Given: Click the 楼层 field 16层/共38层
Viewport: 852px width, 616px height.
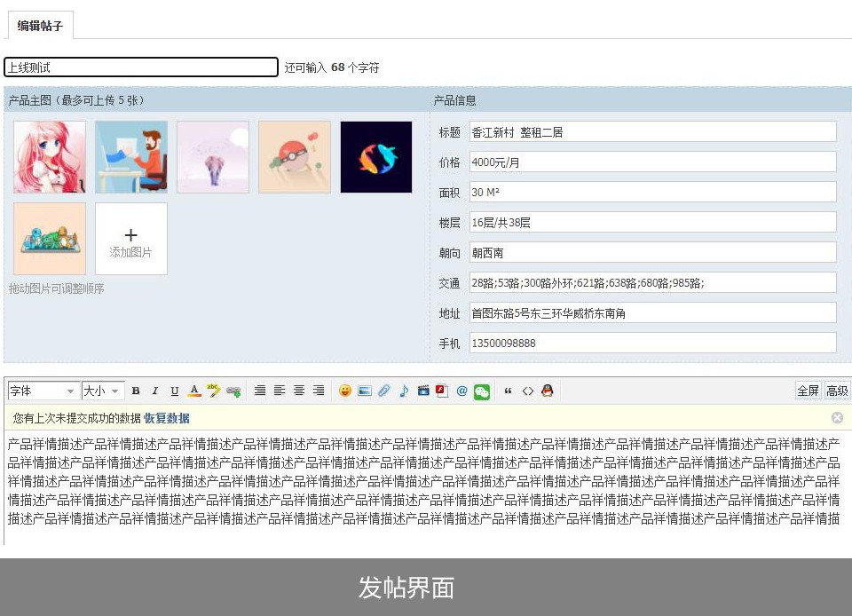Looking at the screenshot, I should 652,222.
